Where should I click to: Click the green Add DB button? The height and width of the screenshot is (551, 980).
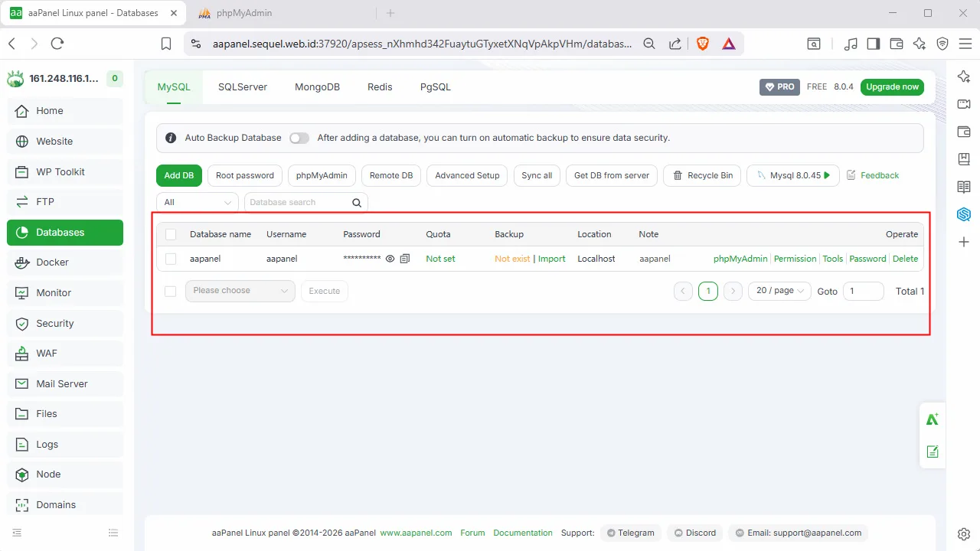point(178,175)
